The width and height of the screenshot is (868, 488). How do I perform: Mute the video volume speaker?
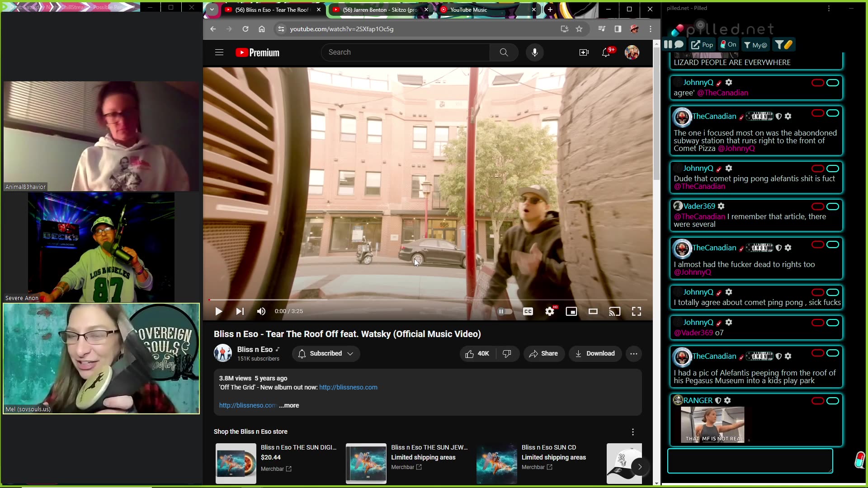pos(261,311)
